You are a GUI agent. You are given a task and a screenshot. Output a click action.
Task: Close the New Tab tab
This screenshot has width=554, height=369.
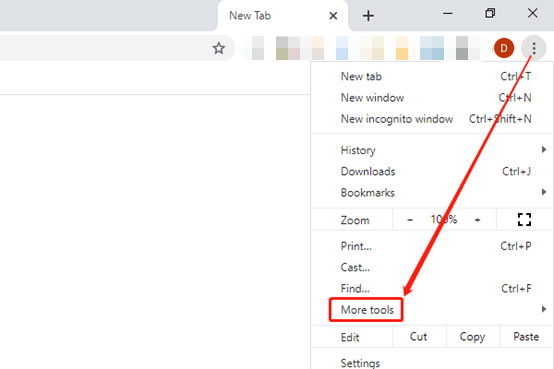[333, 16]
